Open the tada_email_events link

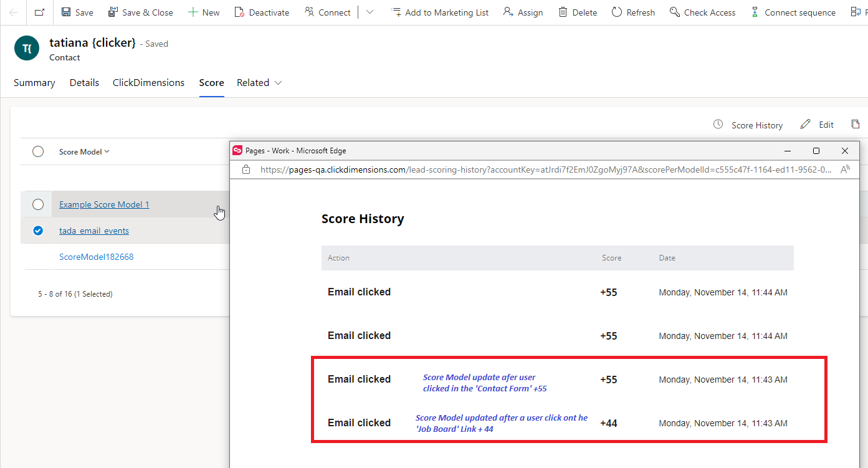coord(94,231)
